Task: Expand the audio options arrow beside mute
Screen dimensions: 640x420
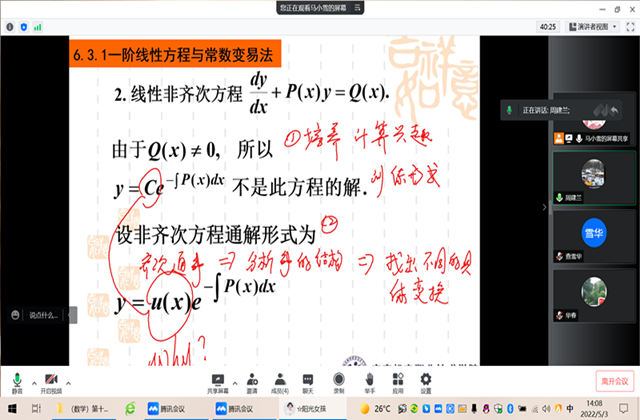Action: click(x=34, y=381)
